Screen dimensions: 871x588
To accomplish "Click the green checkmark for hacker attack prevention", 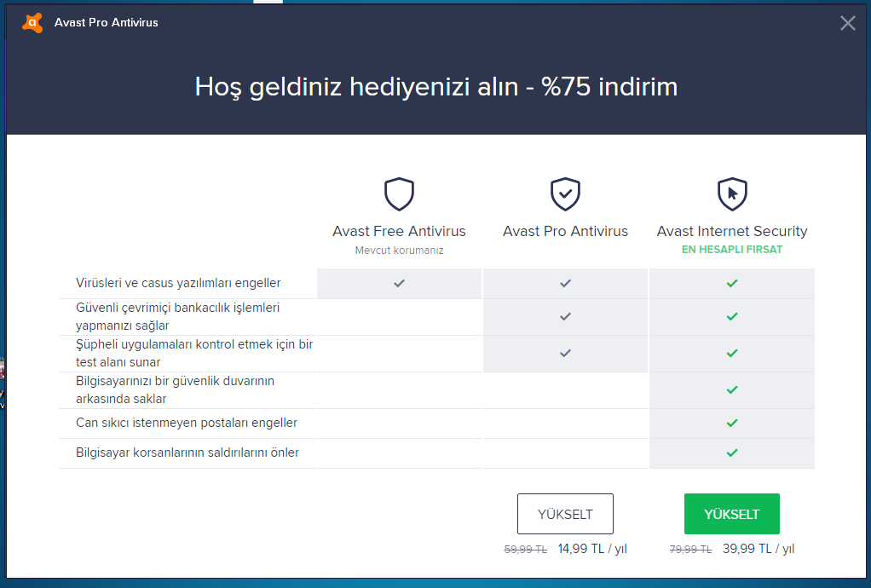I will tap(731, 453).
